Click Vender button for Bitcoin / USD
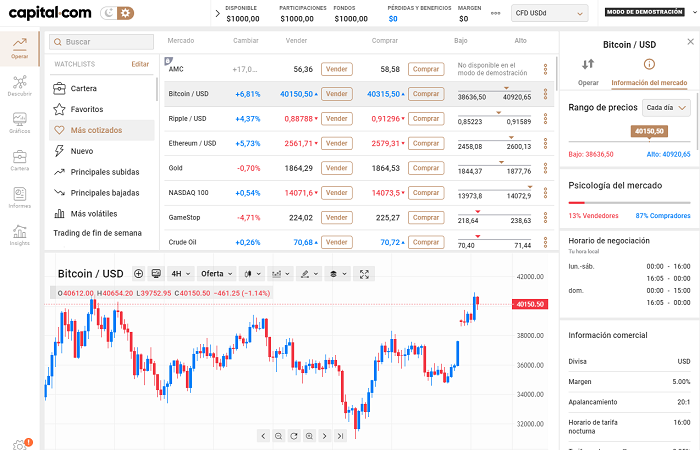This screenshot has width=700, height=450. pos(337,94)
